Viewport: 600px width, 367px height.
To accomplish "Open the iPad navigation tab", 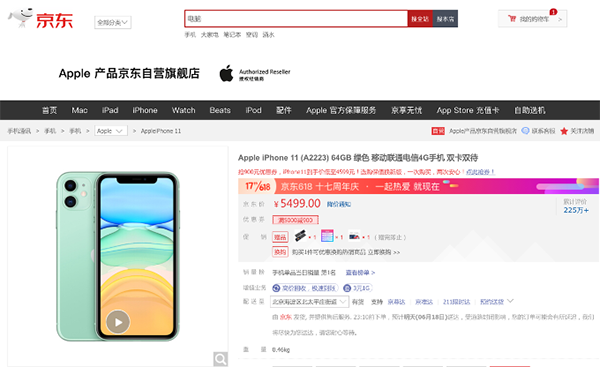I will coord(110,110).
